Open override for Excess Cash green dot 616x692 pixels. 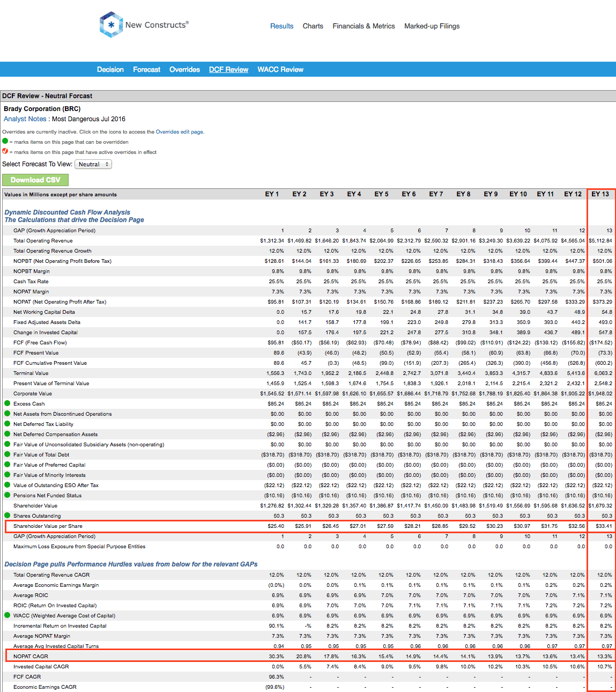point(8,403)
